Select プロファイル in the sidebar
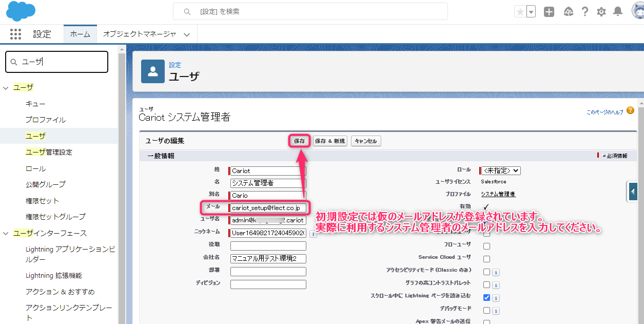644x324 pixels. pyautogui.click(x=46, y=120)
